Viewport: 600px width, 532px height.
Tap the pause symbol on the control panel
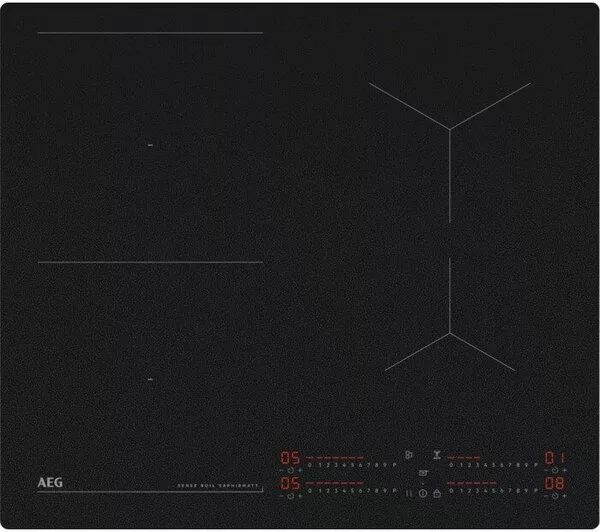(x=409, y=493)
